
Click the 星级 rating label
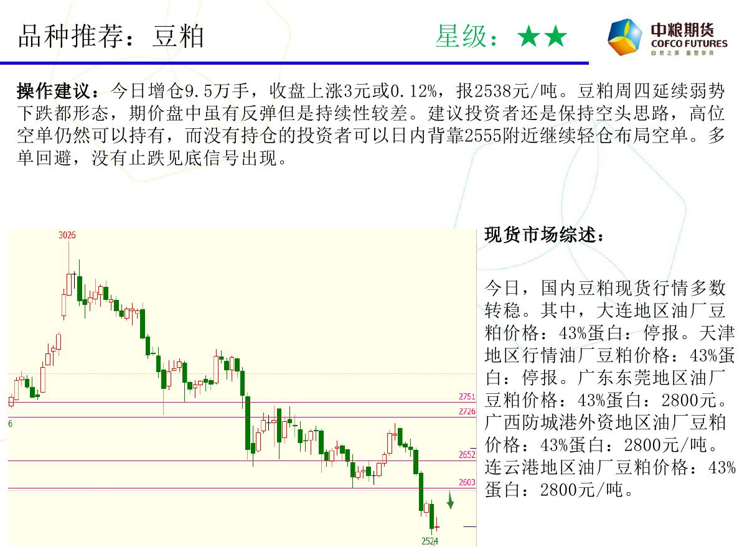pos(467,37)
